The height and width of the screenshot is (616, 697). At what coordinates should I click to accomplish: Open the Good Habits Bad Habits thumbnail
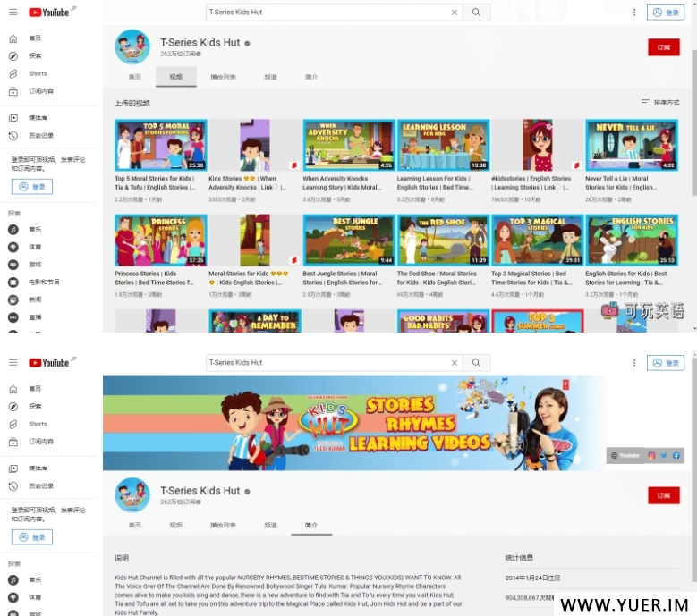(443, 321)
